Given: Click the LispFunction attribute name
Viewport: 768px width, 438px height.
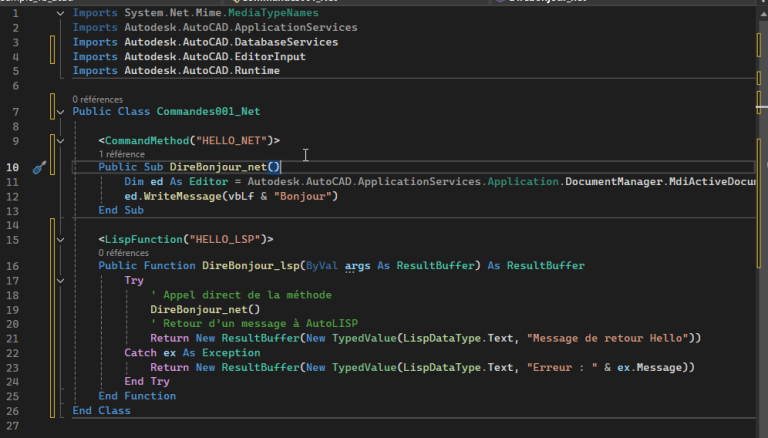Looking at the screenshot, I should coord(144,240).
